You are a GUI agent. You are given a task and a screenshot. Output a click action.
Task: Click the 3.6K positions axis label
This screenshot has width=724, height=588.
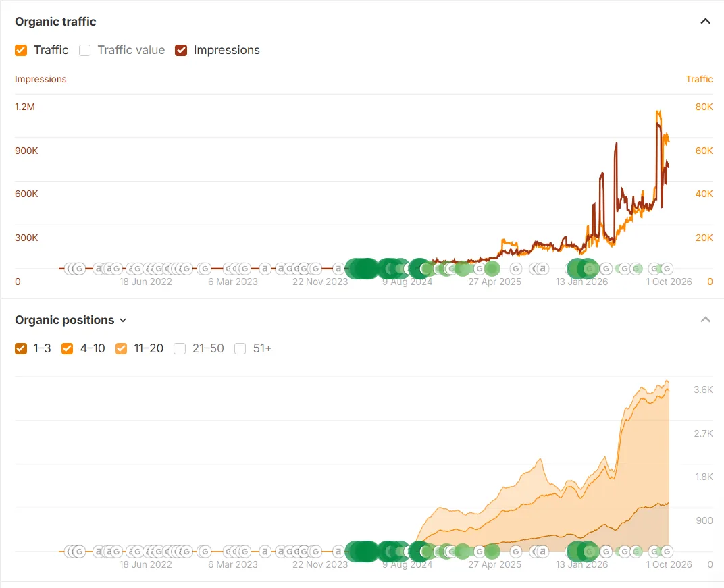pyautogui.click(x=703, y=390)
